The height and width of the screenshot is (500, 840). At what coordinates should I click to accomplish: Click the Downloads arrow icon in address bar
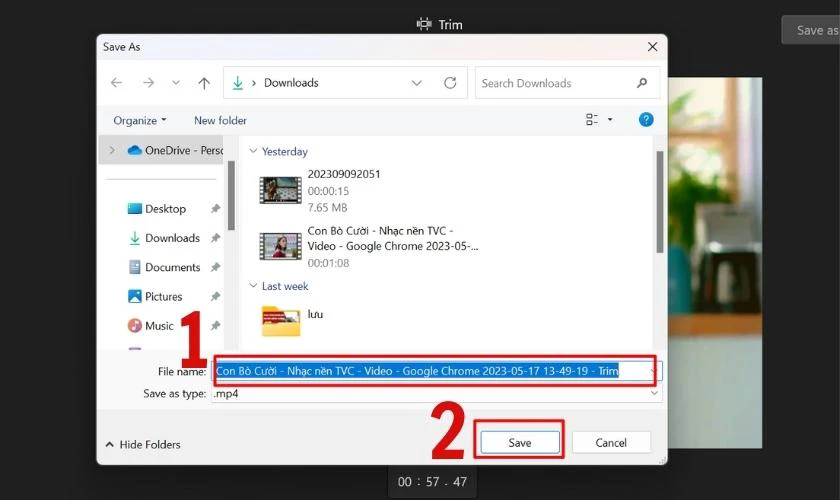coord(237,83)
